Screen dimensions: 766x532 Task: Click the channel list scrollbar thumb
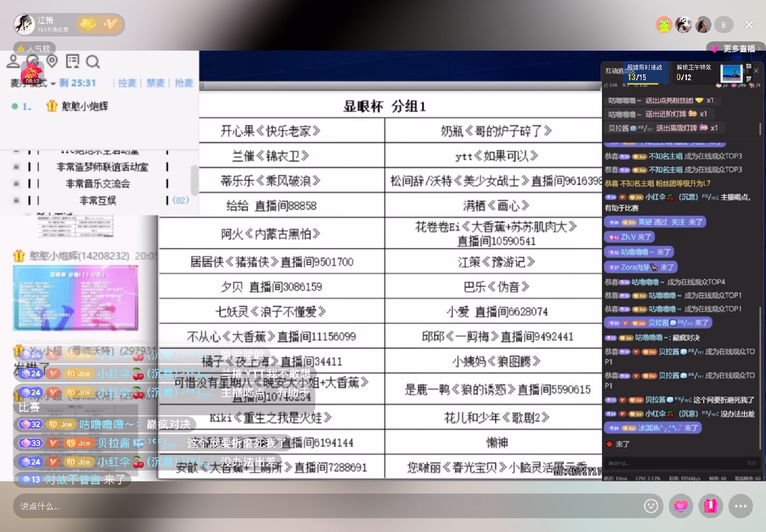195,179
